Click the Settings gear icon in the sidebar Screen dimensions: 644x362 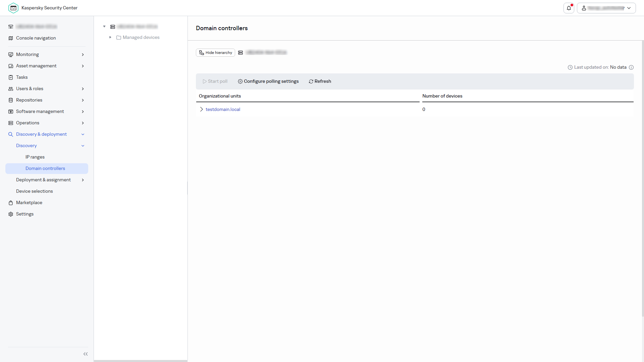pos(11,214)
